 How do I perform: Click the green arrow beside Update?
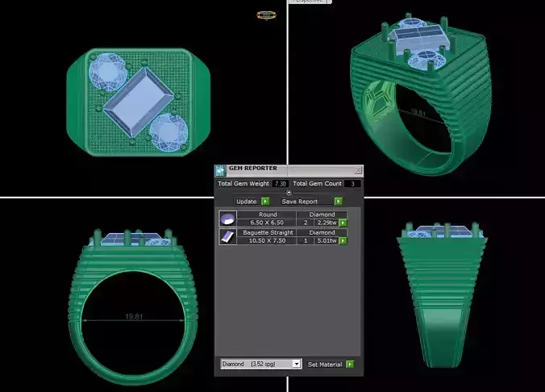265,202
